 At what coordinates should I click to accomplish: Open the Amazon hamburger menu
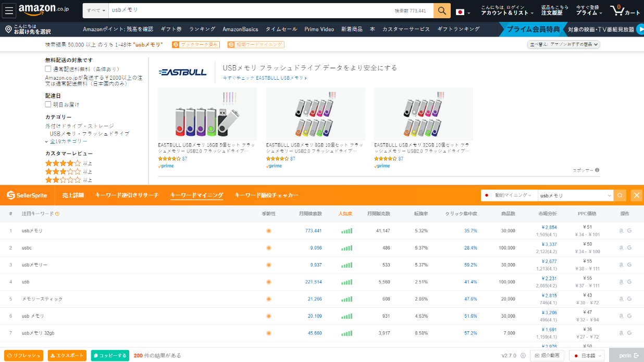tap(10, 11)
